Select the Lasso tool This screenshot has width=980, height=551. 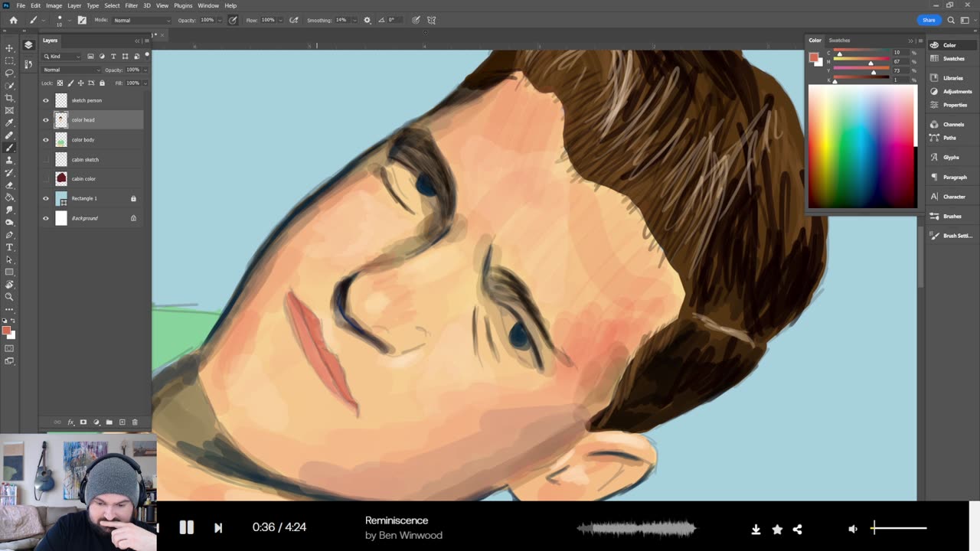(9, 73)
